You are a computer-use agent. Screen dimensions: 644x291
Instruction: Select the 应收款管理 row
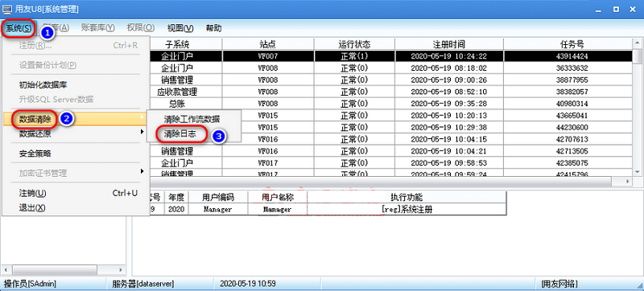click(x=392, y=92)
